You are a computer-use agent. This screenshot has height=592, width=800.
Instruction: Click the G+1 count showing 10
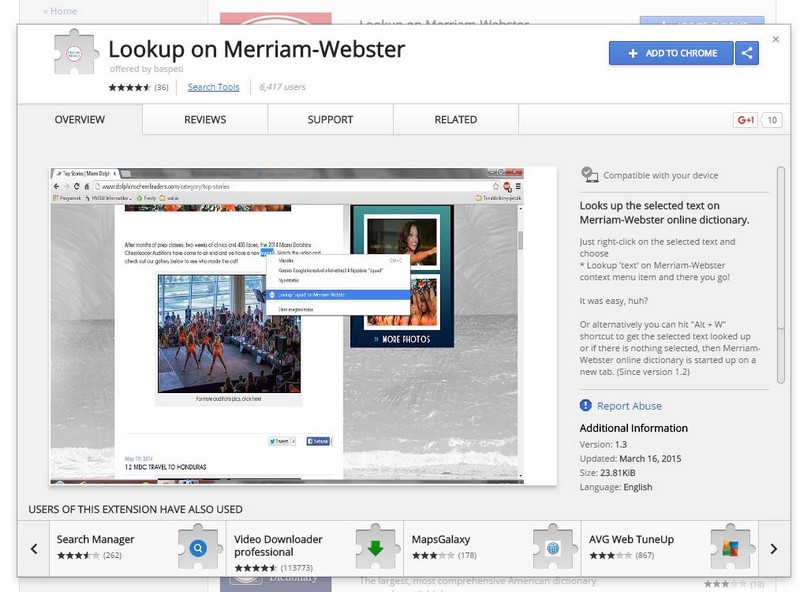pyautogui.click(x=772, y=120)
